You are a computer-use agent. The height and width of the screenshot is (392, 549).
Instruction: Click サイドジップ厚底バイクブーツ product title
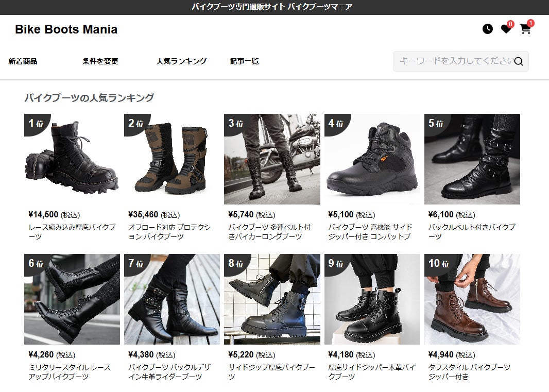(x=272, y=372)
